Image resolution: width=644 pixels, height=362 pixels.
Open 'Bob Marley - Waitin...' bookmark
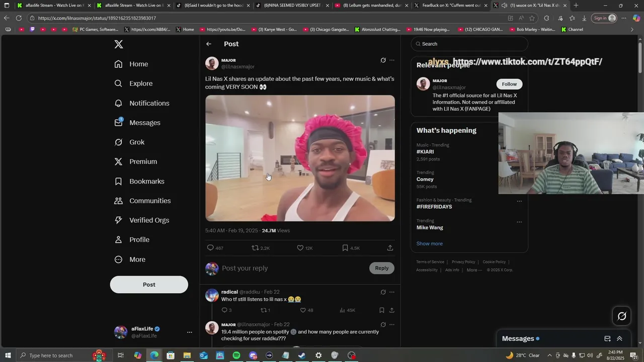(532, 30)
